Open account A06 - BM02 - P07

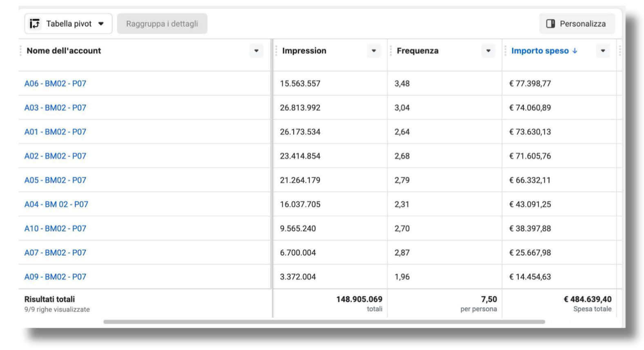(x=55, y=83)
